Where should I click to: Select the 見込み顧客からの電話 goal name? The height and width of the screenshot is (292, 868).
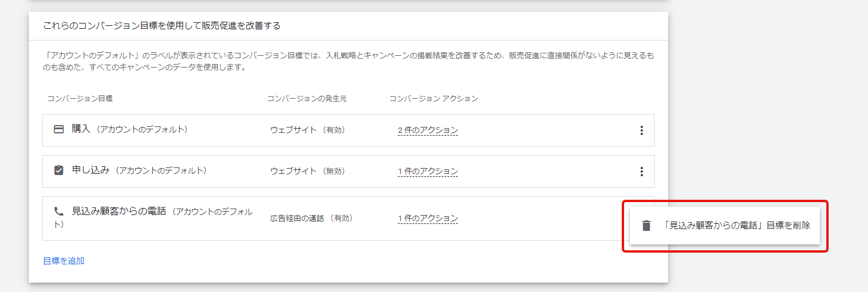[x=119, y=212]
